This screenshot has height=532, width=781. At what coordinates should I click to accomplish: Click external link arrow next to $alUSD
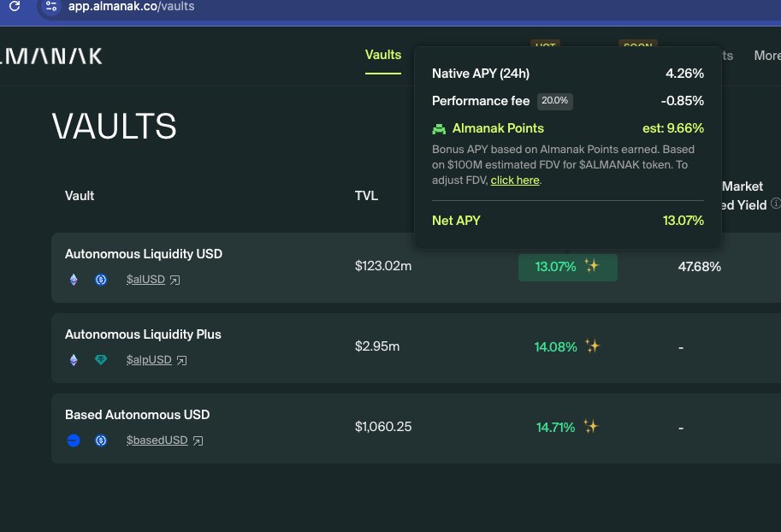coord(175,280)
